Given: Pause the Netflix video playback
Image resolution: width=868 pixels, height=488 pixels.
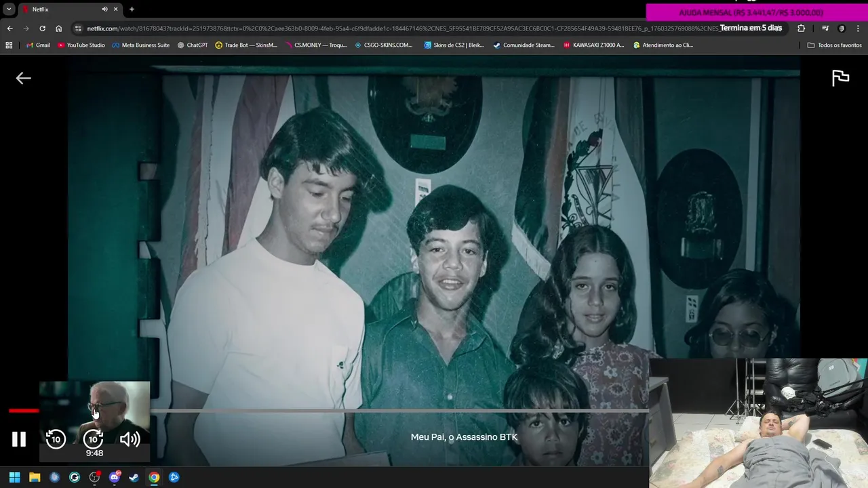Looking at the screenshot, I should [19, 439].
